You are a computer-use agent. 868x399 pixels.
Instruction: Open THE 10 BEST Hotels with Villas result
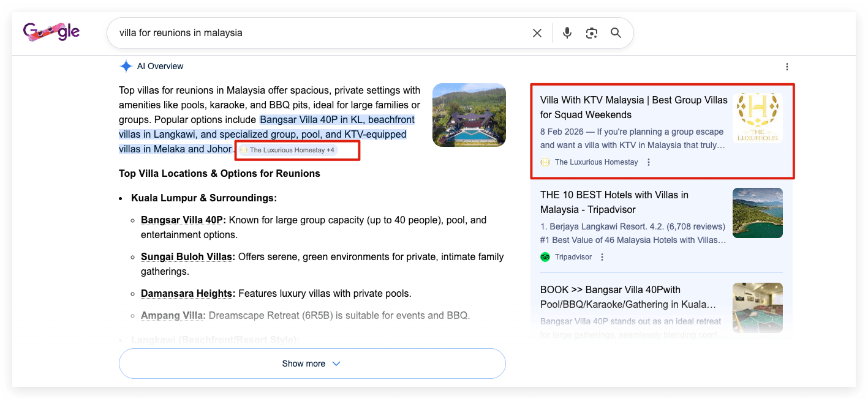pyautogui.click(x=614, y=202)
